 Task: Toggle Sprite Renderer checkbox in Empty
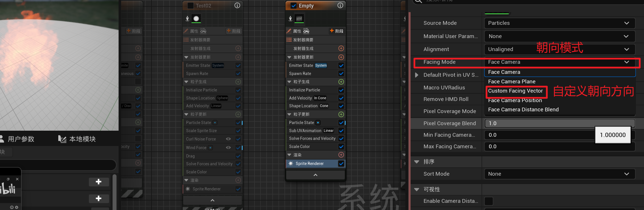click(341, 164)
